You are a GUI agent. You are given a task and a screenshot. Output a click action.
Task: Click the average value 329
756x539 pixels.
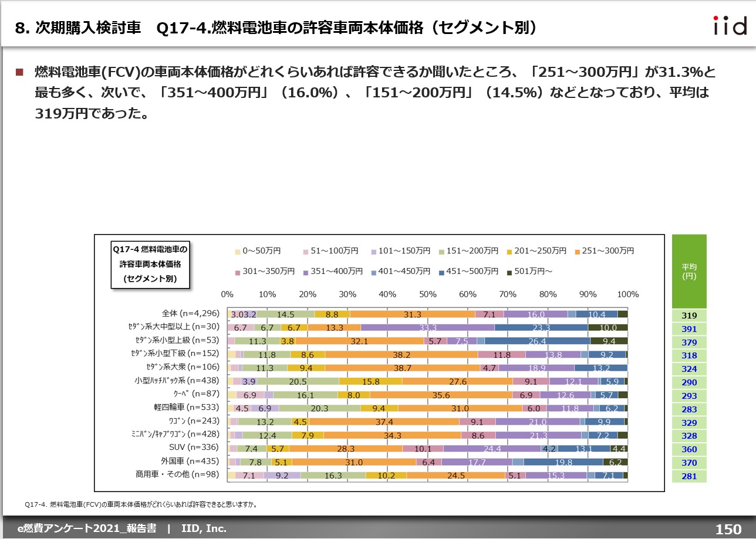(x=689, y=423)
